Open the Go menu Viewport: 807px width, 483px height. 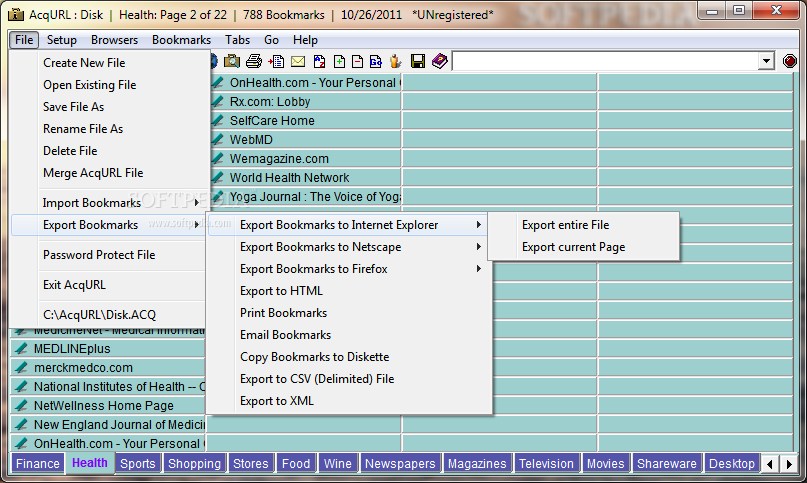point(271,40)
